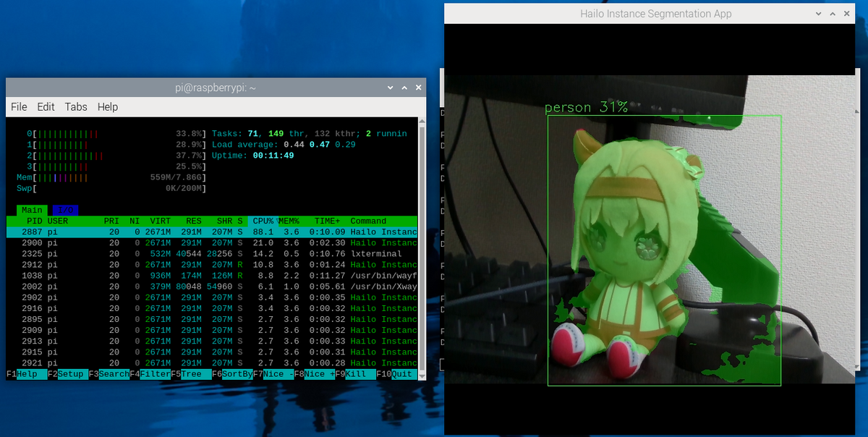Click the Load average values line
The image size is (868, 437).
coord(284,145)
